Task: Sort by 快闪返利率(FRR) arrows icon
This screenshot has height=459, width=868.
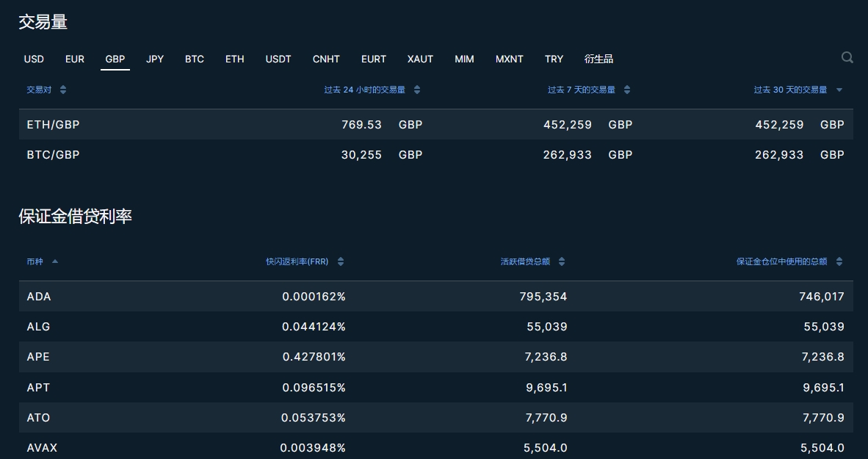Action: [x=341, y=261]
